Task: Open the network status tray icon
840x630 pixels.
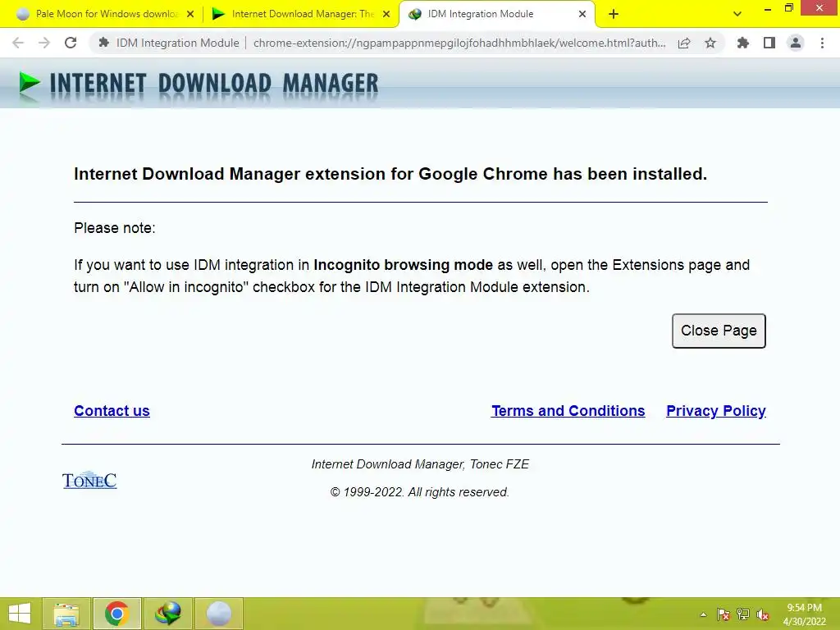Action: click(743, 614)
